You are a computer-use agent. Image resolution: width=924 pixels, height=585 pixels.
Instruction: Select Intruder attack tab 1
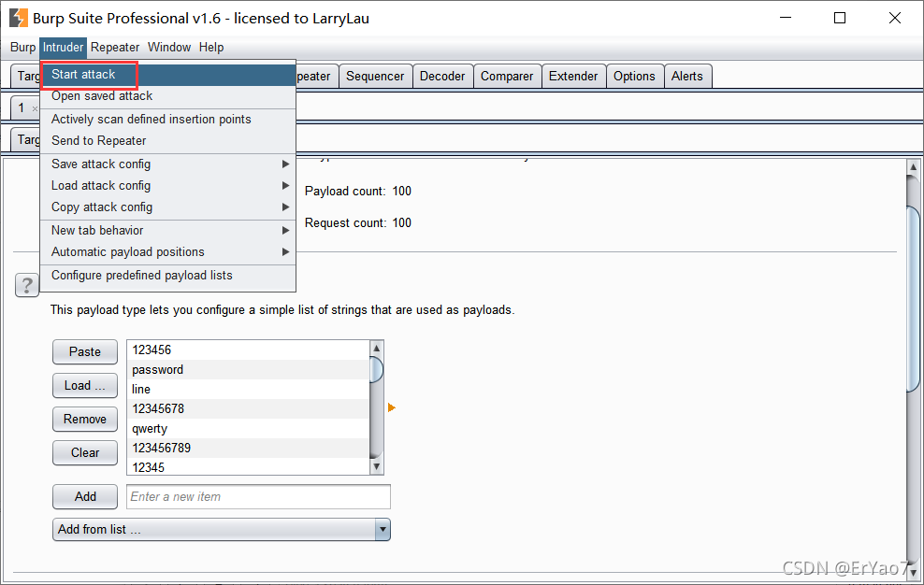22,108
